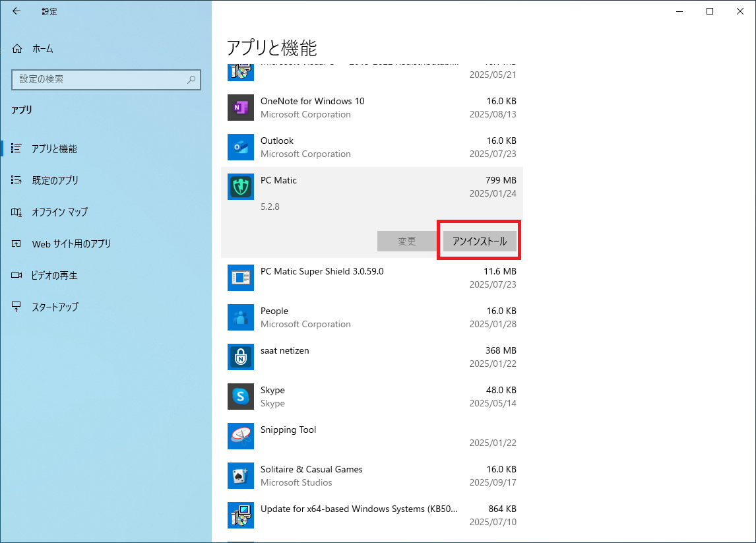Click the home icon in the sidebar
This screenshot has height=543, width=756.
(16, 48)
